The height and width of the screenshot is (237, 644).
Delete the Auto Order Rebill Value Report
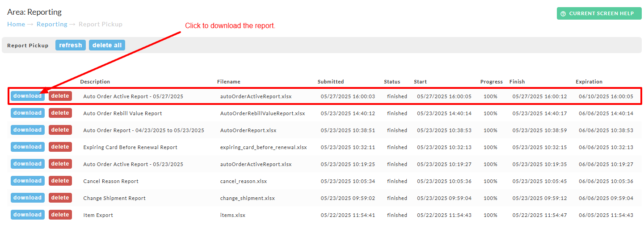pos(60,113)
